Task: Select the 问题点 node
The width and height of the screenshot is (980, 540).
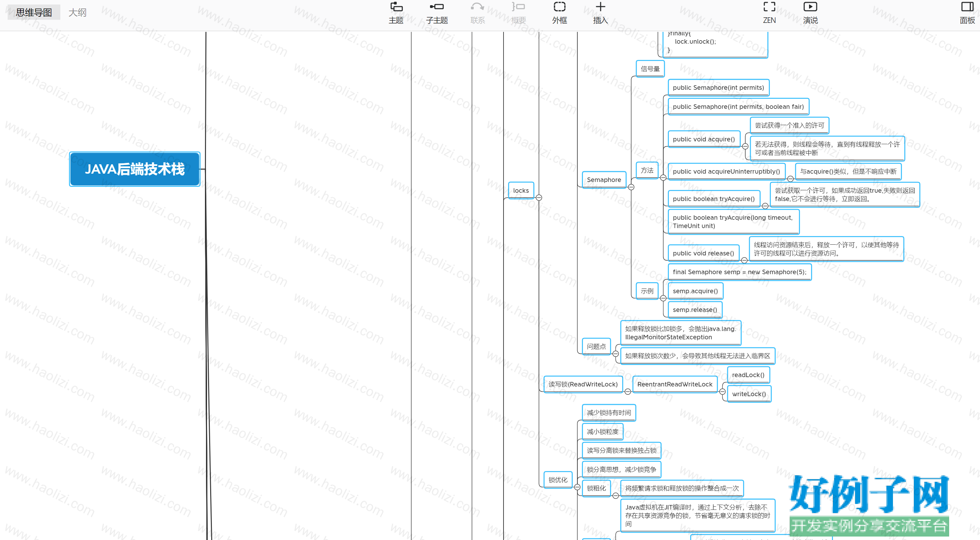Action: point(596,347)
